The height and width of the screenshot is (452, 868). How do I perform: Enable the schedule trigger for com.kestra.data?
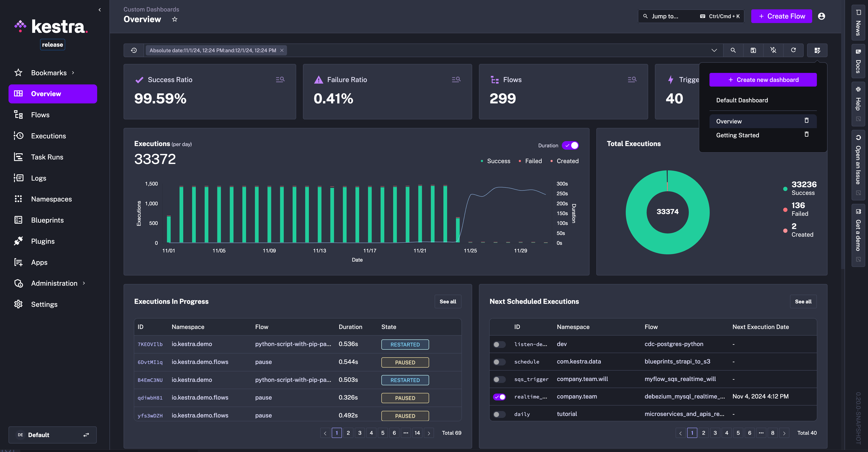point(499,362)
